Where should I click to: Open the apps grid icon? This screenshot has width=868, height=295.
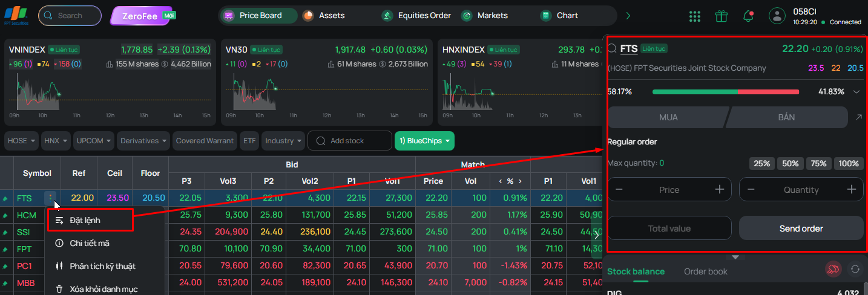coord(695,16)
